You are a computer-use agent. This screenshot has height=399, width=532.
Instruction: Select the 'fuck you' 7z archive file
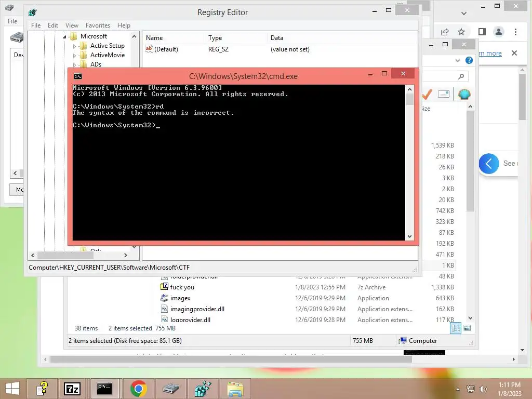pyautogui.click(x=182, y=287)
